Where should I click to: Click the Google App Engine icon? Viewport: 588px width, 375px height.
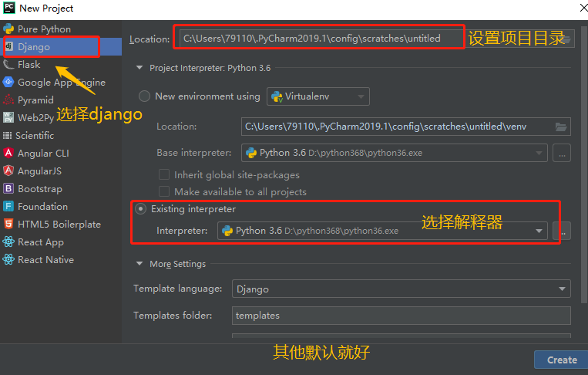tap(8, 83)
